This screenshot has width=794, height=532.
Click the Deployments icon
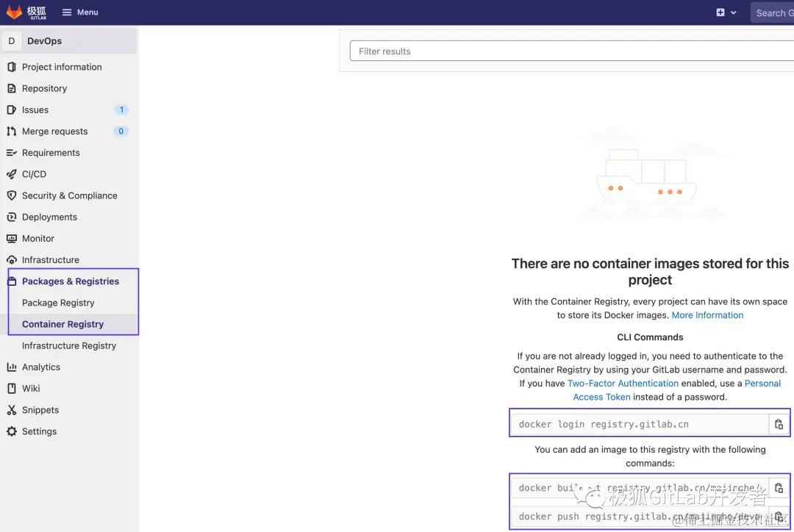12,218
